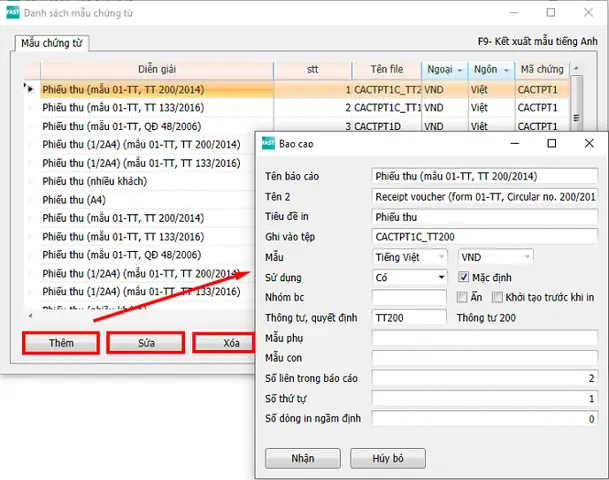Click the FAST logo icon in the Bao cao title bar
This screenshot has width=609, height=480.
(268, 143)
